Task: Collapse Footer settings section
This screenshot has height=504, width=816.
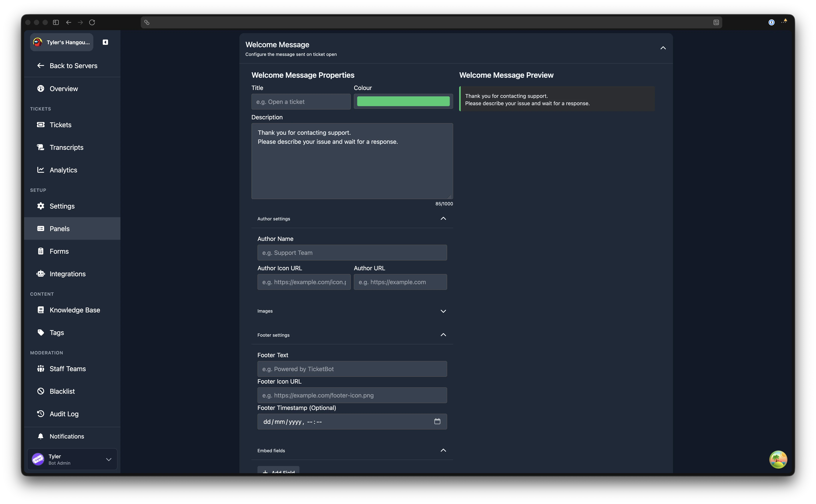Action: (x=443, y=335)
